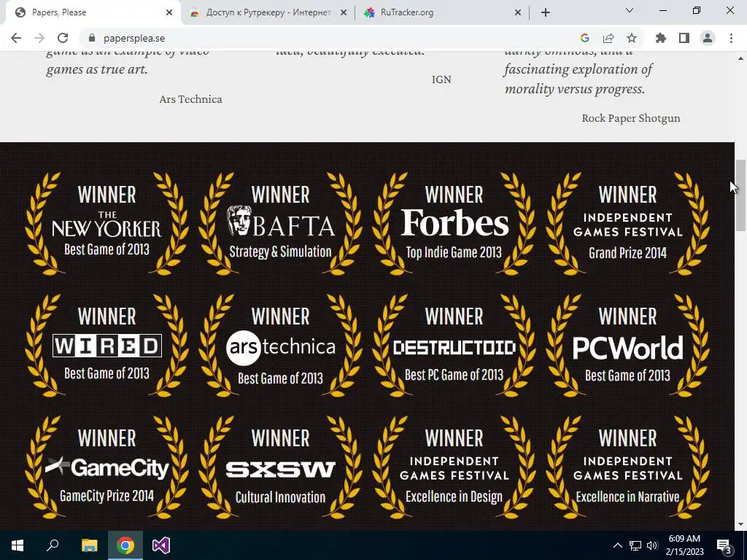Click the Ars Technica Best Game award badge

[x=280, y=345]
